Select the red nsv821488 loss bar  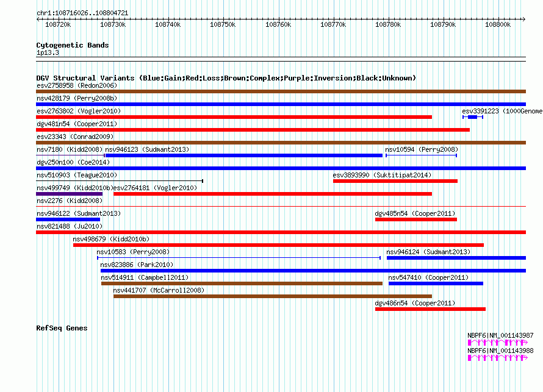(x=281, y=232)
